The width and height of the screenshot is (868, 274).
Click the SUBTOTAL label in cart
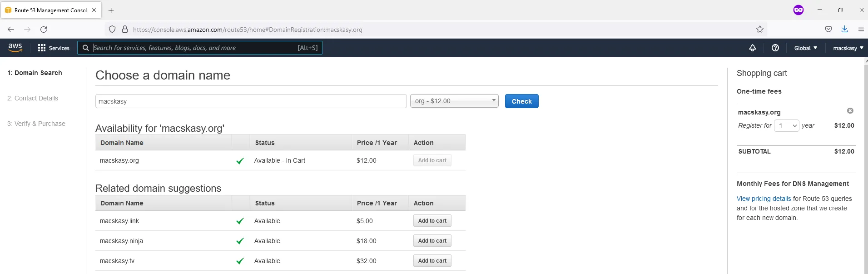(x=754, y=151)
